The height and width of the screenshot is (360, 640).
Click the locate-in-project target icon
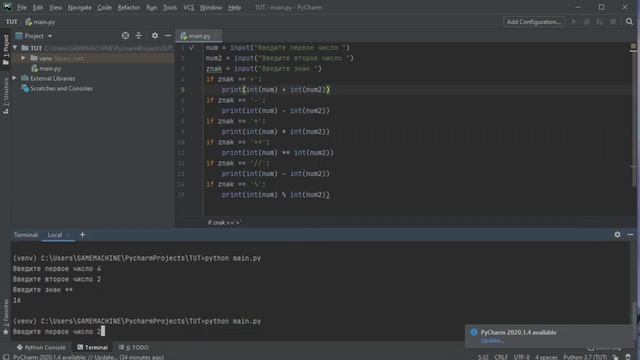coord(125,36)
